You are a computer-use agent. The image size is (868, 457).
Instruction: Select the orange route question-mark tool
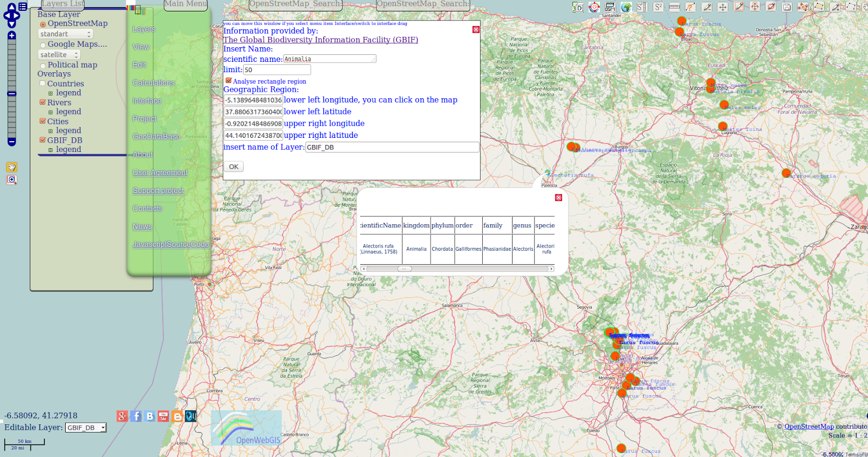pos(691,7)
